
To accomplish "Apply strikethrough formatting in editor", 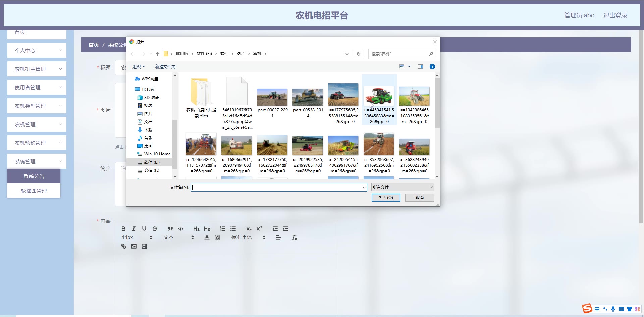I will (x=155, y=229).
